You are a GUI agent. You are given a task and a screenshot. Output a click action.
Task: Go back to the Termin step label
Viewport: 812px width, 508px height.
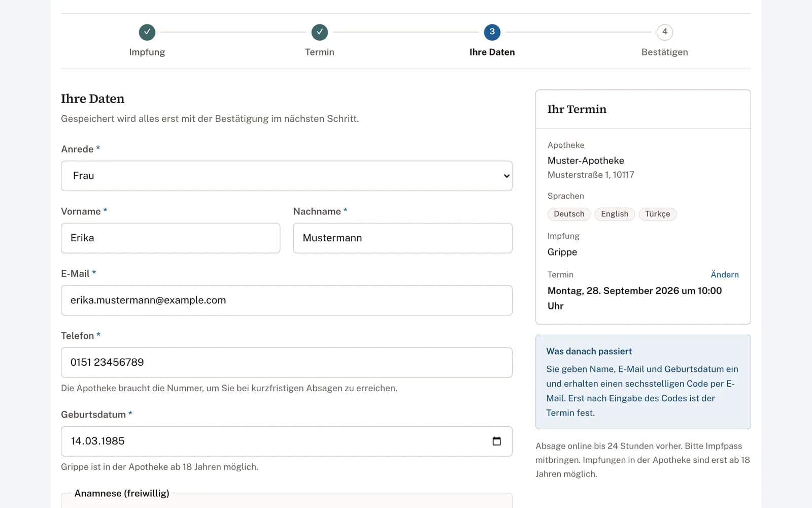pos(320,52)
